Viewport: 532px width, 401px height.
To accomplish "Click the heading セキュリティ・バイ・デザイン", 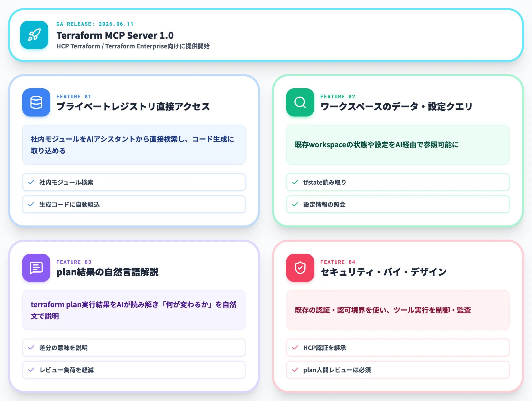I will pos(384,272).
